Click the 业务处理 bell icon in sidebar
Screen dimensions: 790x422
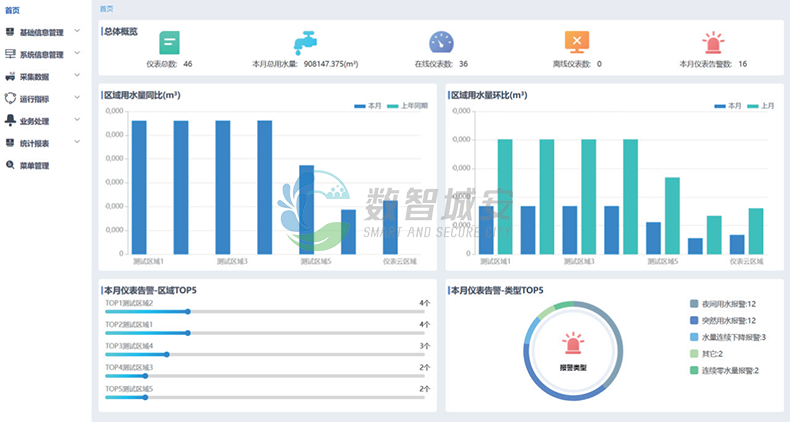point(10,121)
